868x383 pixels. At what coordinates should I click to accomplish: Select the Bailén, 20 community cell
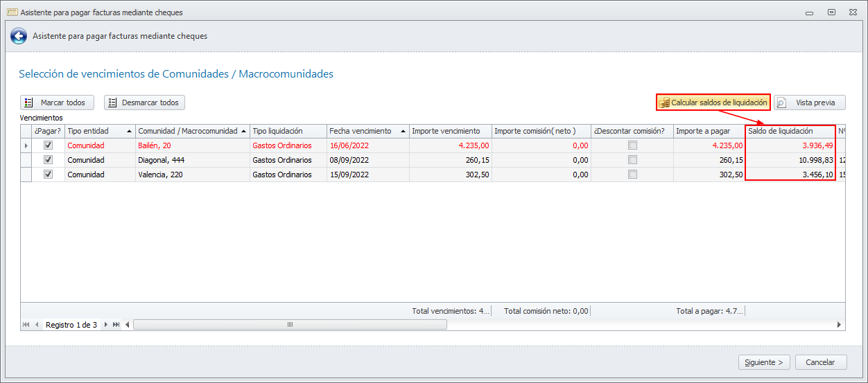(193, 145)
